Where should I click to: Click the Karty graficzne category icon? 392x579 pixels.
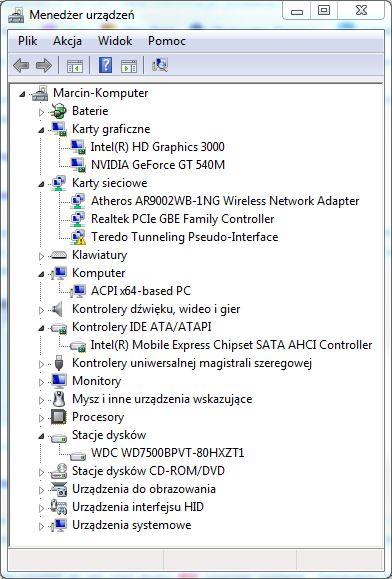[x=59, y=129]
